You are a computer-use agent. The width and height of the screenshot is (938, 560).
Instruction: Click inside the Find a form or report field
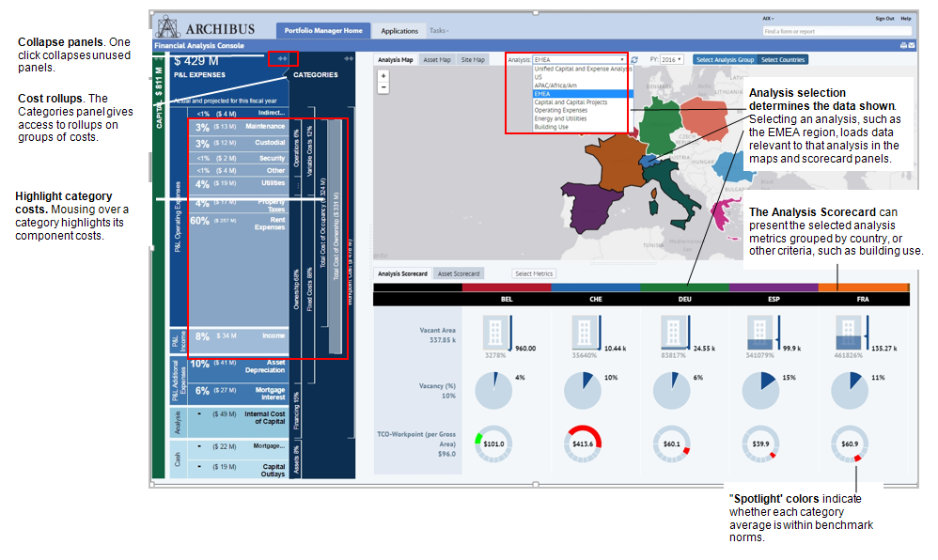836,31
